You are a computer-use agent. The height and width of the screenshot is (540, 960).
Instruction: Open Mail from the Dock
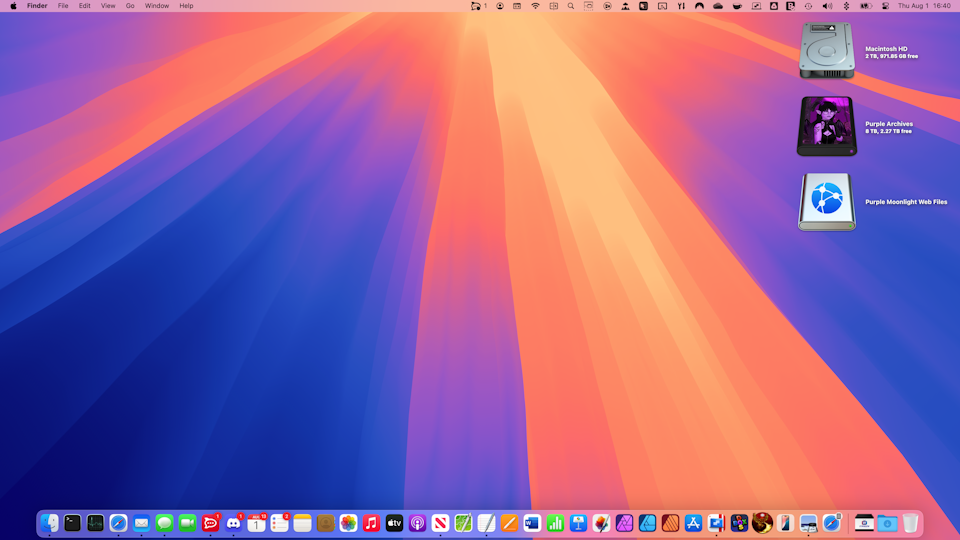[141, 523]
